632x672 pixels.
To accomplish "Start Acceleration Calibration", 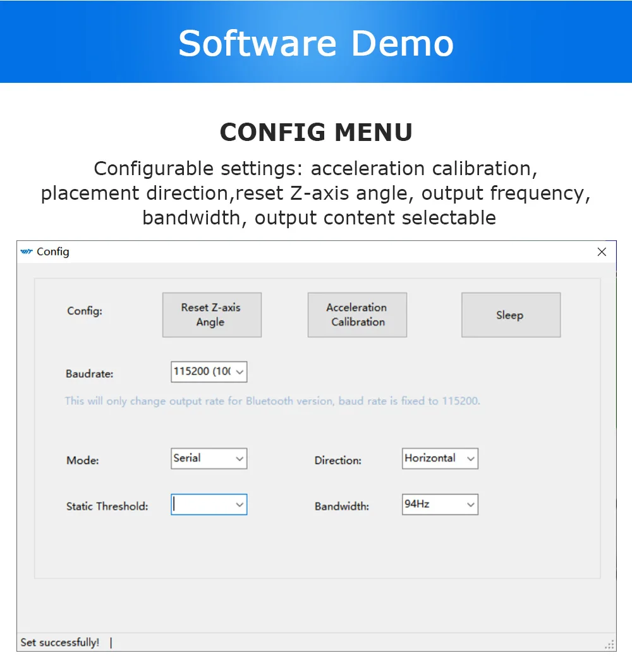I will (357, 315).
